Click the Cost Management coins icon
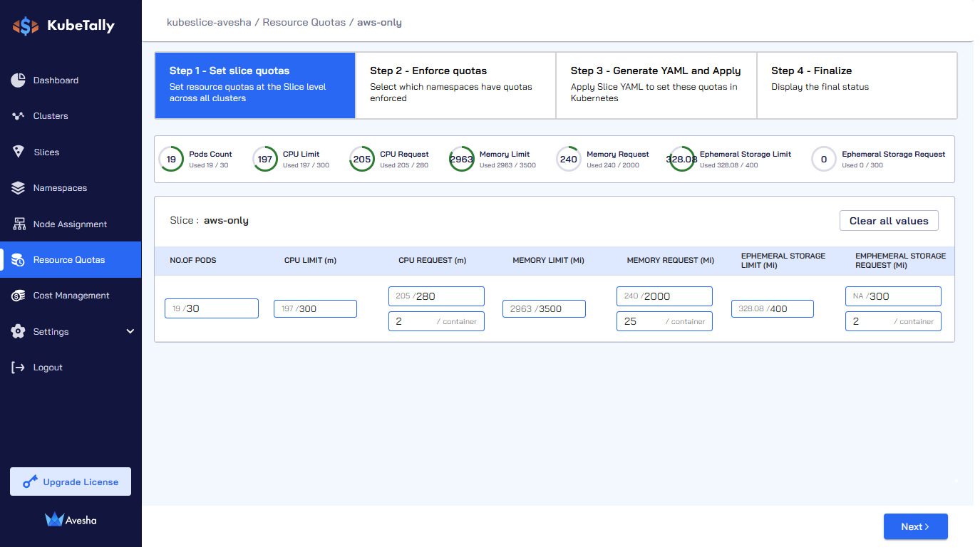Viewport: 980px width, 557px height. [19, 296]
